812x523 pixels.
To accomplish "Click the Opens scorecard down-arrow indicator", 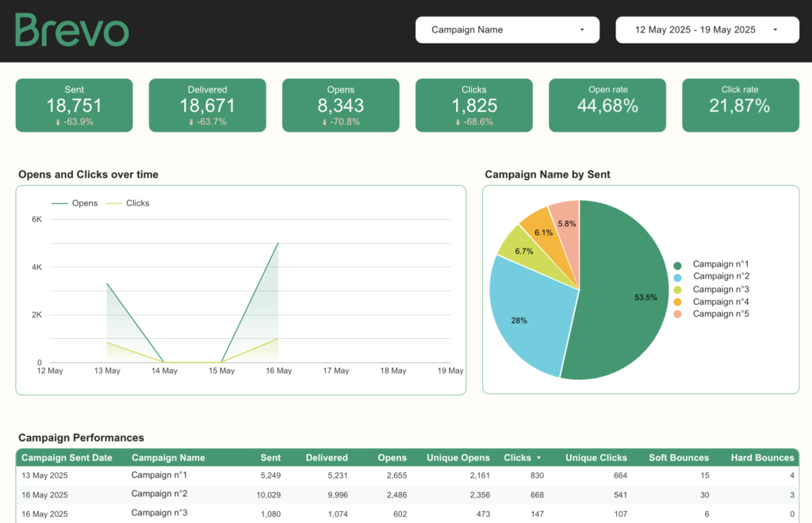I will pyautogui.click(x=324, y=122).
